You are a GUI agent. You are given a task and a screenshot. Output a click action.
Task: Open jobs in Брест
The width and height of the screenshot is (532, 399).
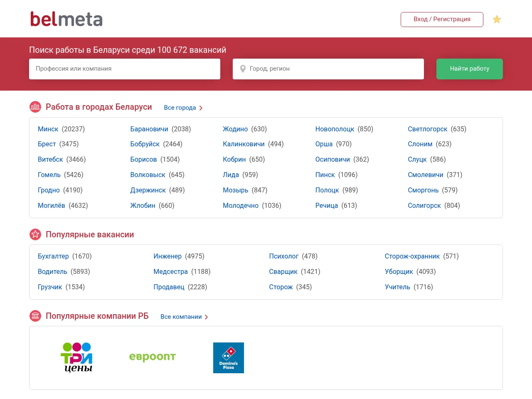point(47,144)
